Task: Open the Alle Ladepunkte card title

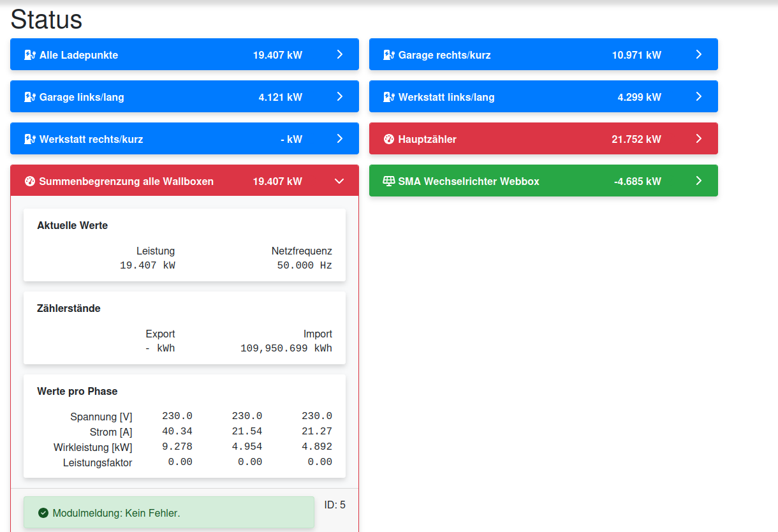Action: [x=78, y=55]
